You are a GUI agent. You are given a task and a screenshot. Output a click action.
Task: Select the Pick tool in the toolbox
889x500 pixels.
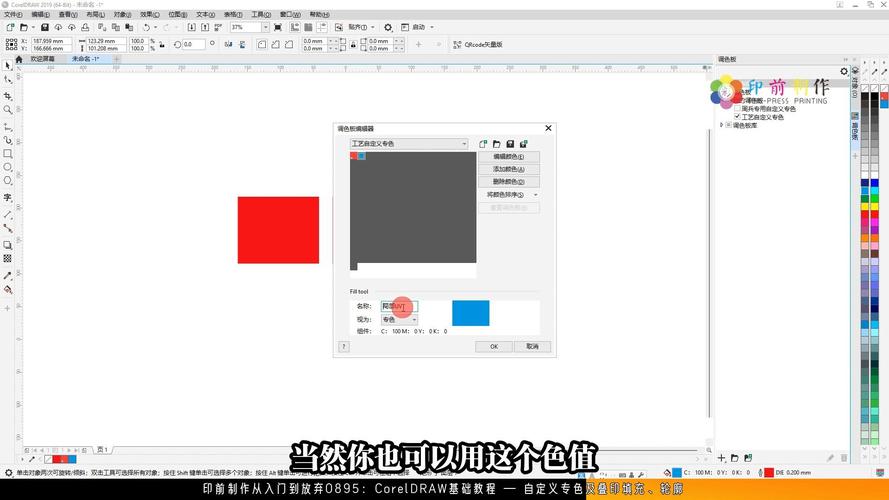(x=7, y=66)
